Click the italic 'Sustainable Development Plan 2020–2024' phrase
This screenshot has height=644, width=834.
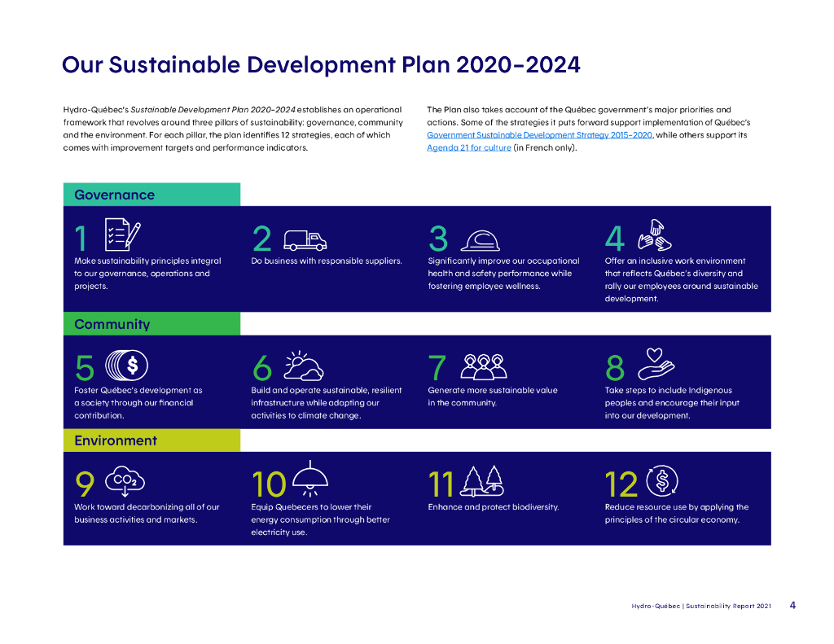point(213,110)
